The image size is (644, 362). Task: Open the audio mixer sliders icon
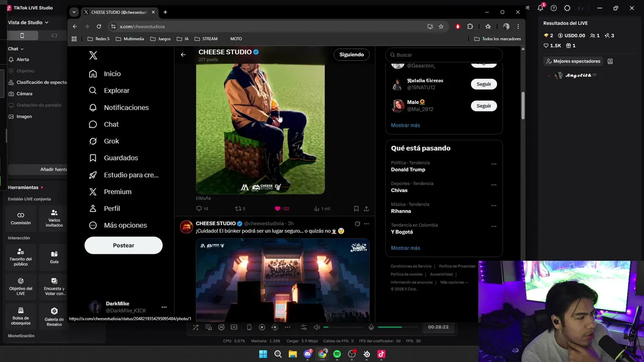tap(303, 327)
